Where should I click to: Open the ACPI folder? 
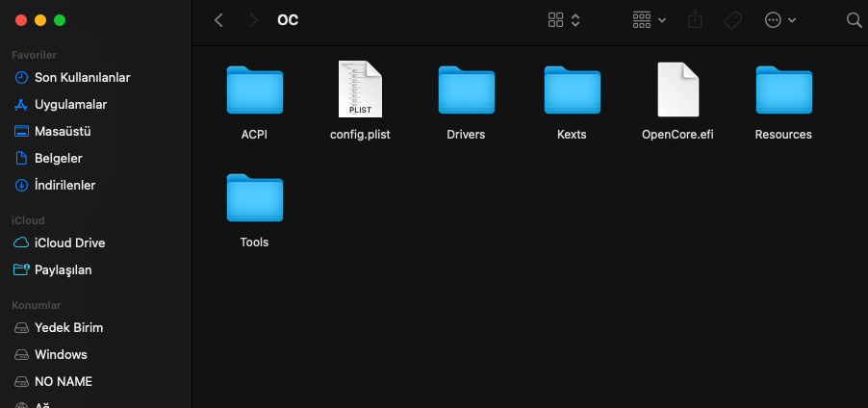point(255,89)
